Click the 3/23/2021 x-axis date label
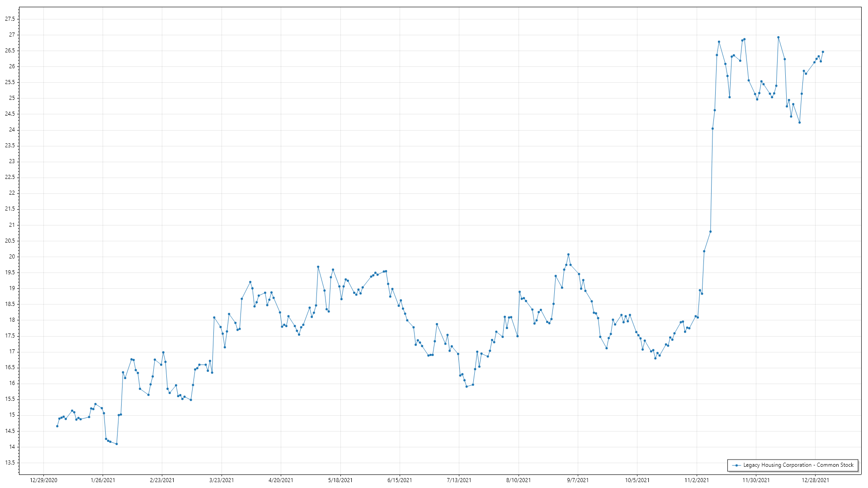Viewport: 868px width, 488px height. (x=222, y=480)
